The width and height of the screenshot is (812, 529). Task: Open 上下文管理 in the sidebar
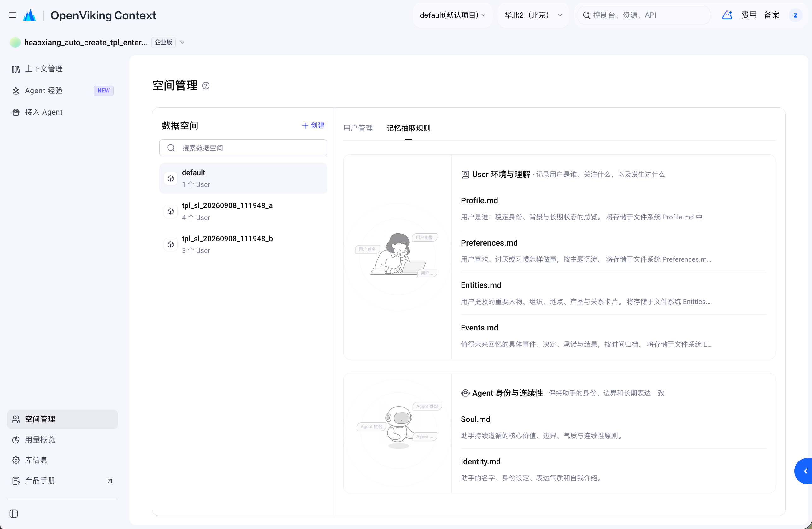pos(62,69)
